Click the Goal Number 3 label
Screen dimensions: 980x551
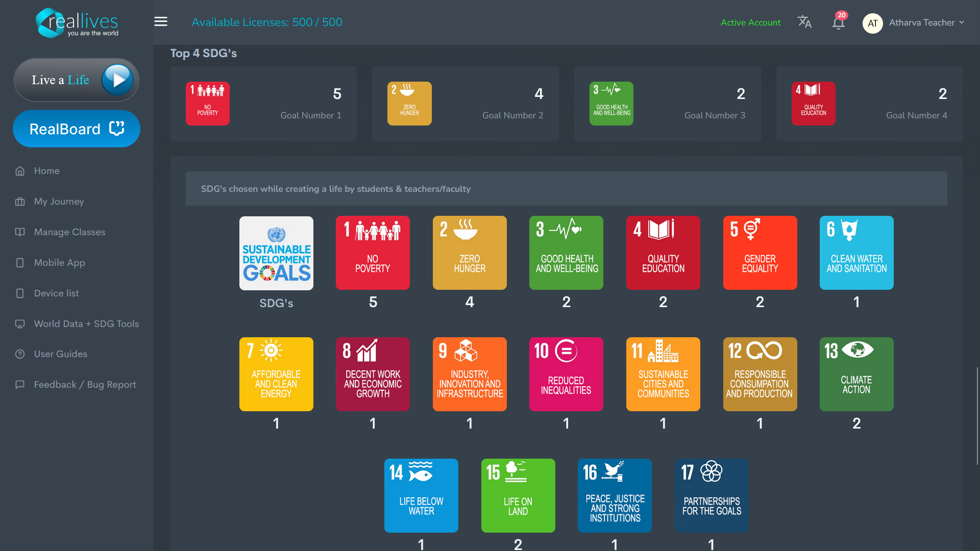(715, 115)
